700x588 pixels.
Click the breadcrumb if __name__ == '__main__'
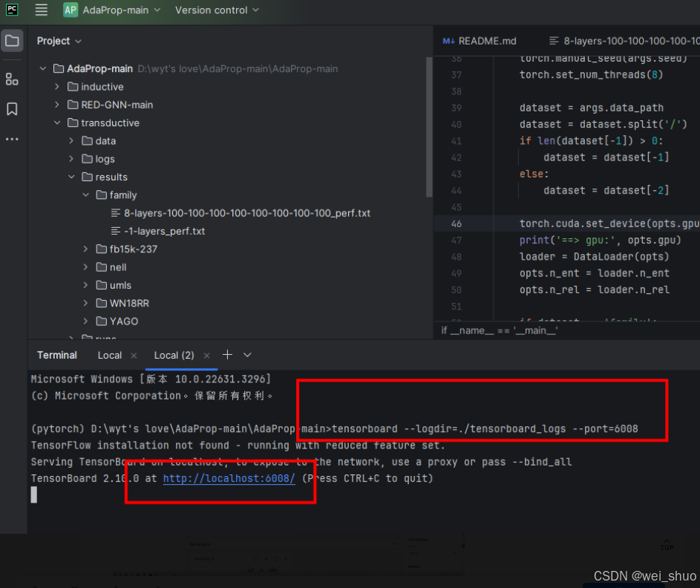coord(499,331)
